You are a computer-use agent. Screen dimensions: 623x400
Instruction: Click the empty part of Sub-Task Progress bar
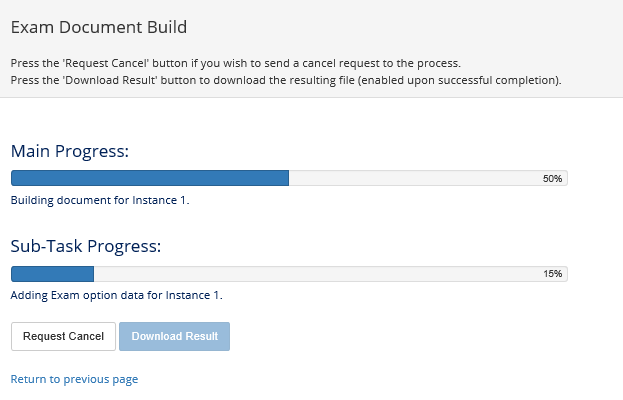[x=320, y=273]
